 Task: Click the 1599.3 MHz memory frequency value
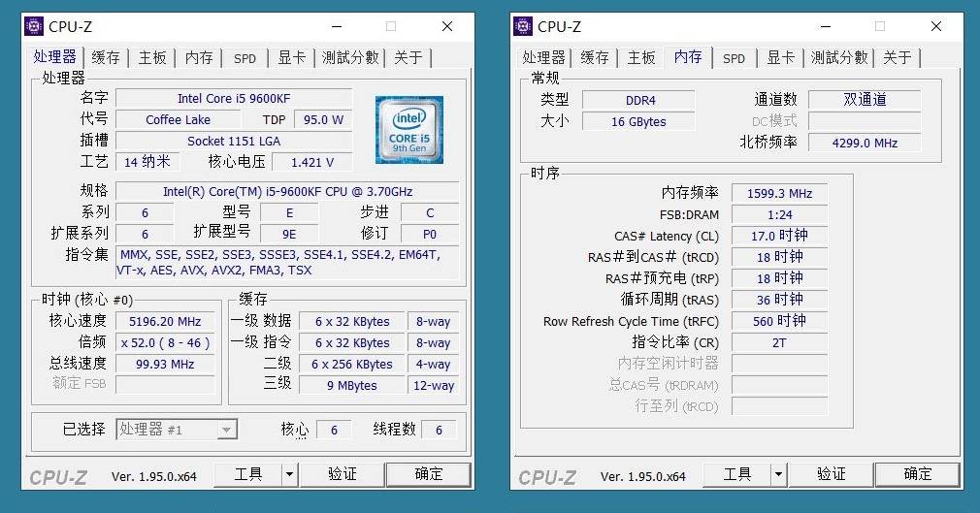[779, 194]
